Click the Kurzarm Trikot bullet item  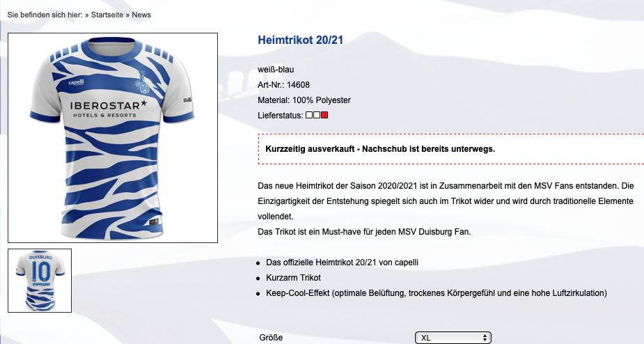click(x=293, y=278)
